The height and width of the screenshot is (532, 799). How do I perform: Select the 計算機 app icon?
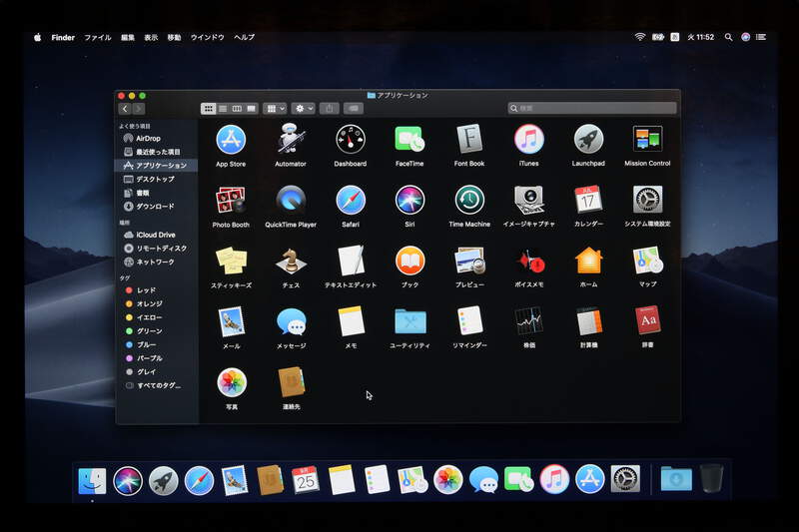click(589, 320)
